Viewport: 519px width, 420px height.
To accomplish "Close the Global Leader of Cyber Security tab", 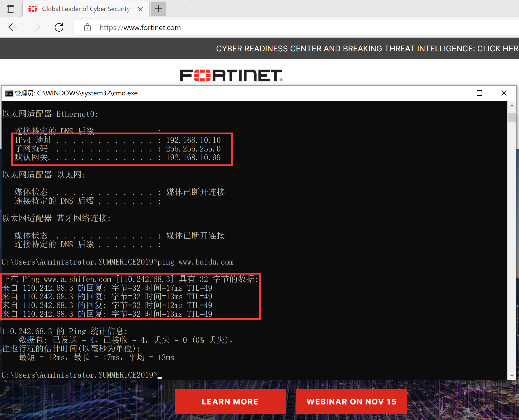I will click(140, 9).
